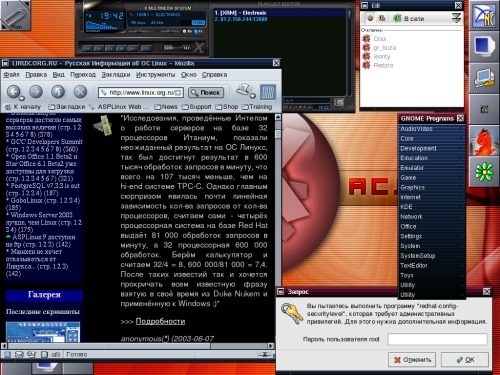Open the red dragon dock icon
This screenshot has height=375, width=500.
pos(484,141)
